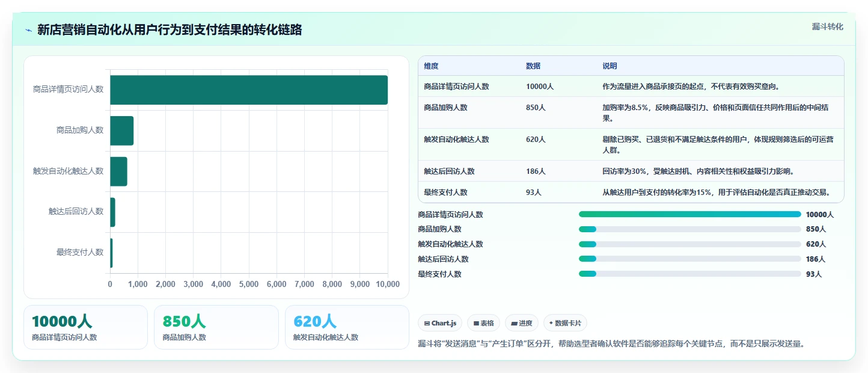Click chart axis label 触达后回访人数
868x373 pixels.
76,211
